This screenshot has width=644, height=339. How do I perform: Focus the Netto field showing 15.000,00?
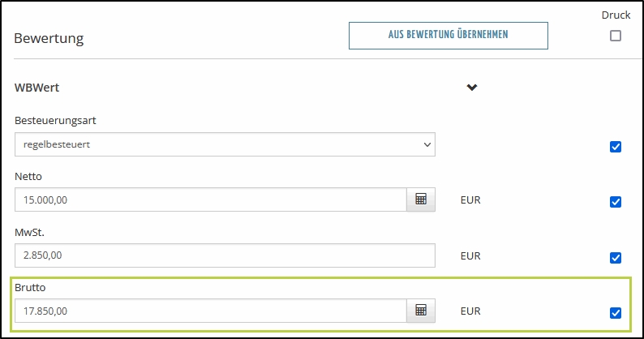(x=210, y=200)
